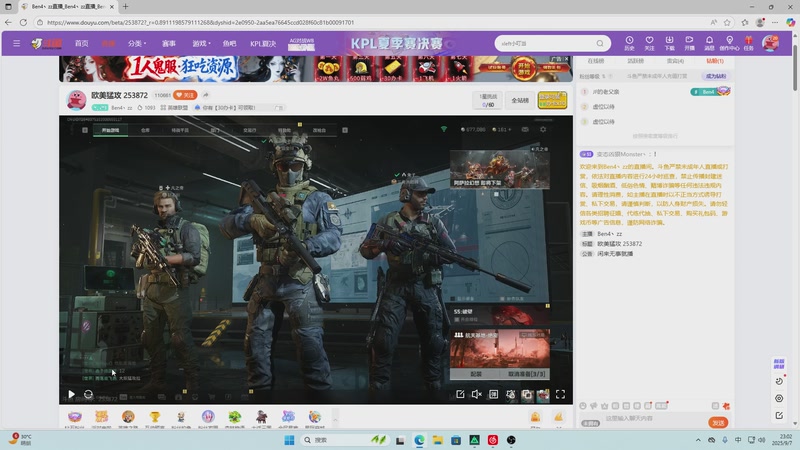Open Microsoft Edge from taskbar
The image size is (800, 450).
(x=419, y=440)
